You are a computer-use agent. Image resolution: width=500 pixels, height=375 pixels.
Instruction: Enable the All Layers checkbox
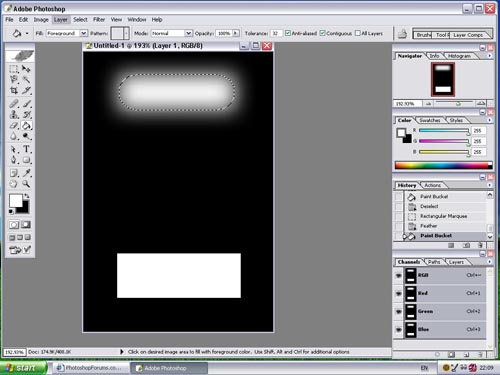pyautogui.click(x=358, y=33)
